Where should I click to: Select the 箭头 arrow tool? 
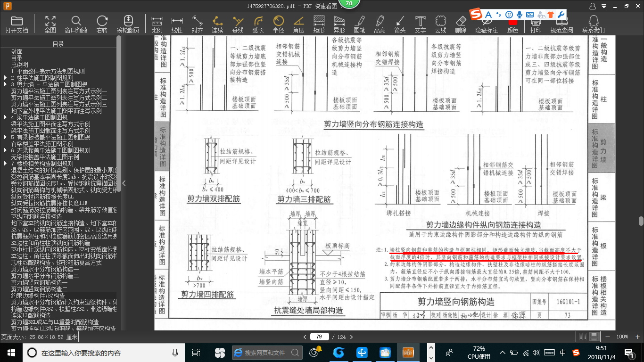400,24
